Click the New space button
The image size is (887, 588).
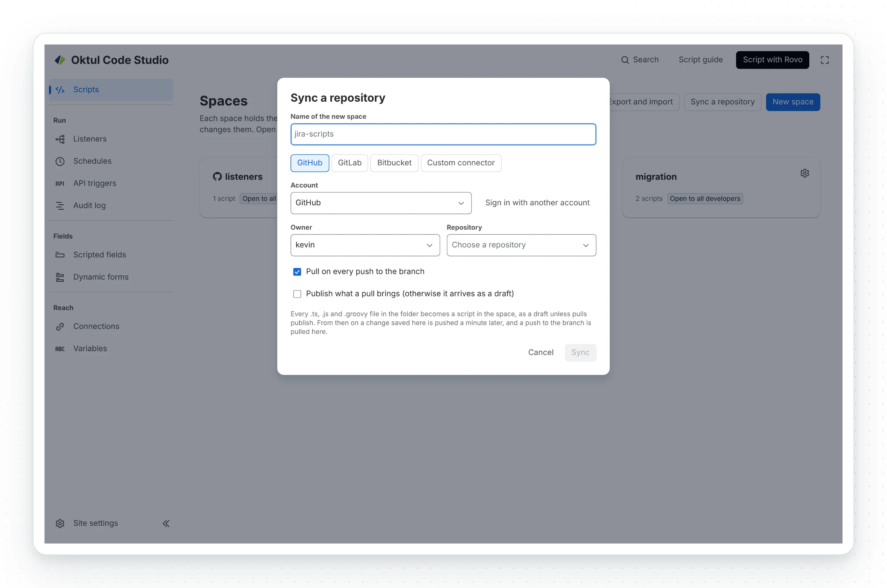tap(793, 102)
